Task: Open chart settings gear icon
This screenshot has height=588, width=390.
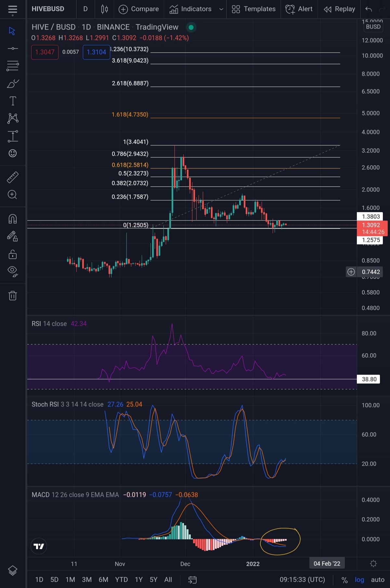Action: point(373,564)
